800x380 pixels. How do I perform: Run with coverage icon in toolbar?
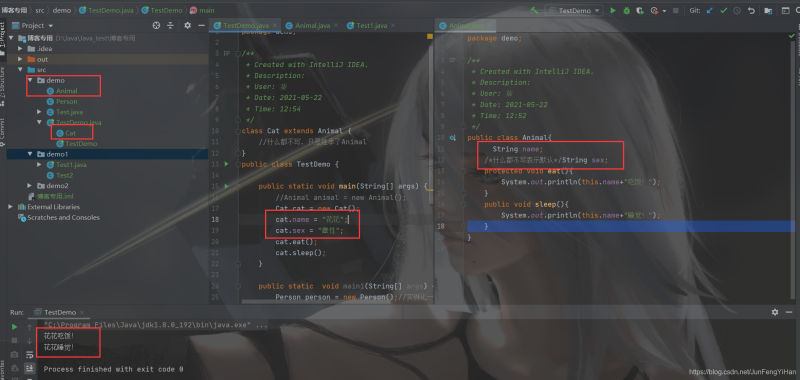[x=640, y=10]
